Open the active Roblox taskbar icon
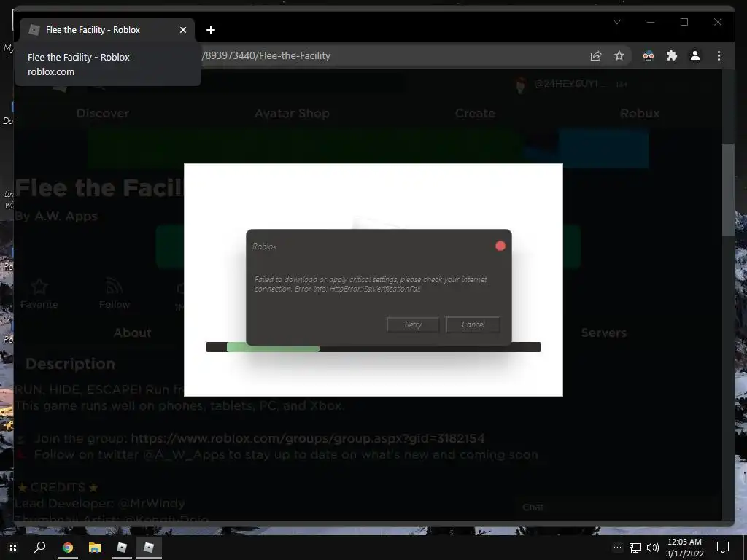 [x=149, y=548]
